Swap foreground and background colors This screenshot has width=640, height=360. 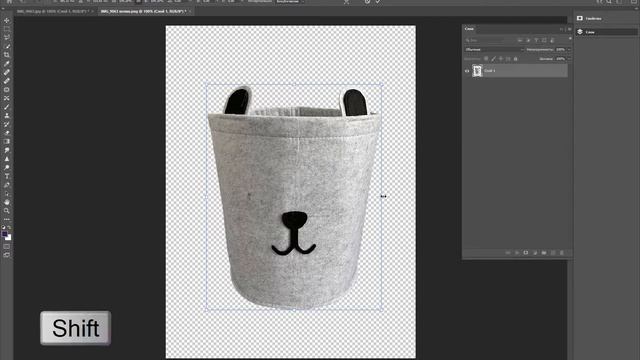coord(9,227)
